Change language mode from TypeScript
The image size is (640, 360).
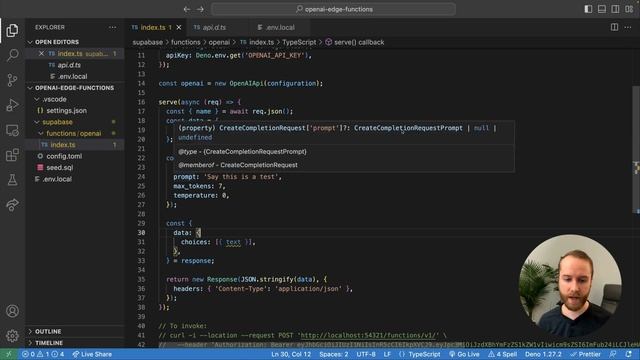[x=424, y=354]
